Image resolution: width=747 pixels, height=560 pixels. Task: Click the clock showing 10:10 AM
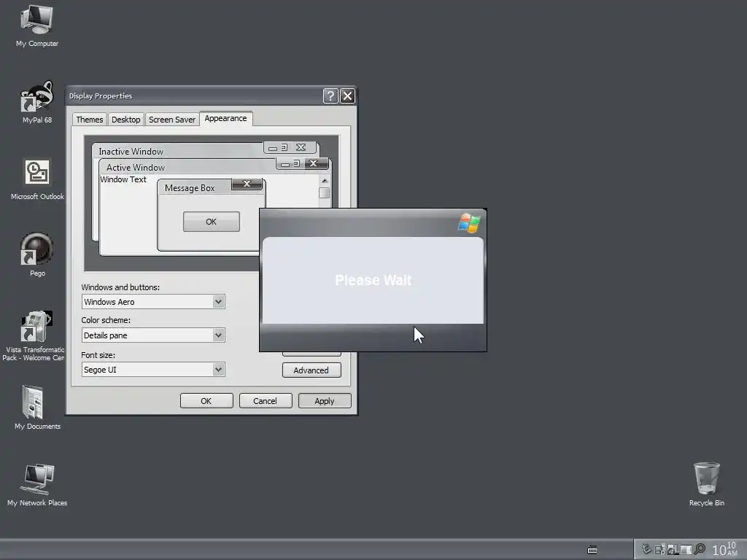point(724,549)
